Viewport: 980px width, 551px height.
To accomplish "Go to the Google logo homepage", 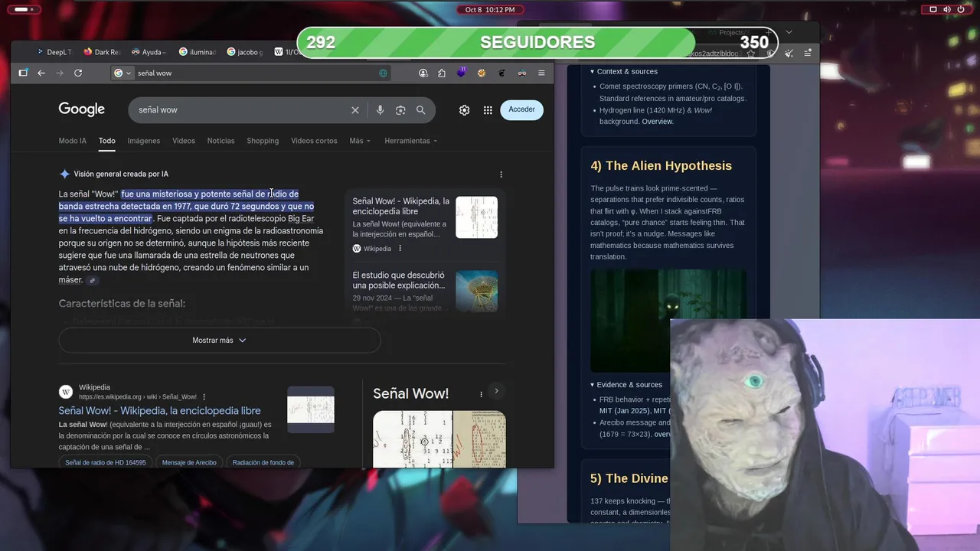I will point(82,109).
